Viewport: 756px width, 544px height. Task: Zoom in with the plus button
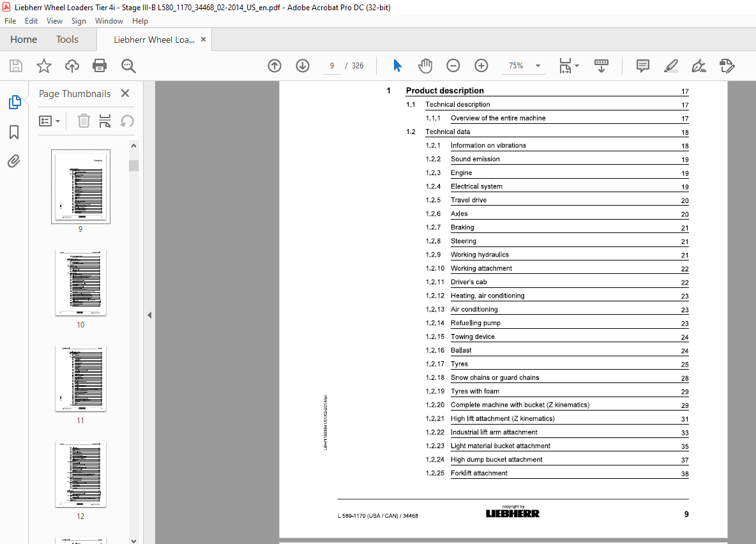tap(481, 66)
